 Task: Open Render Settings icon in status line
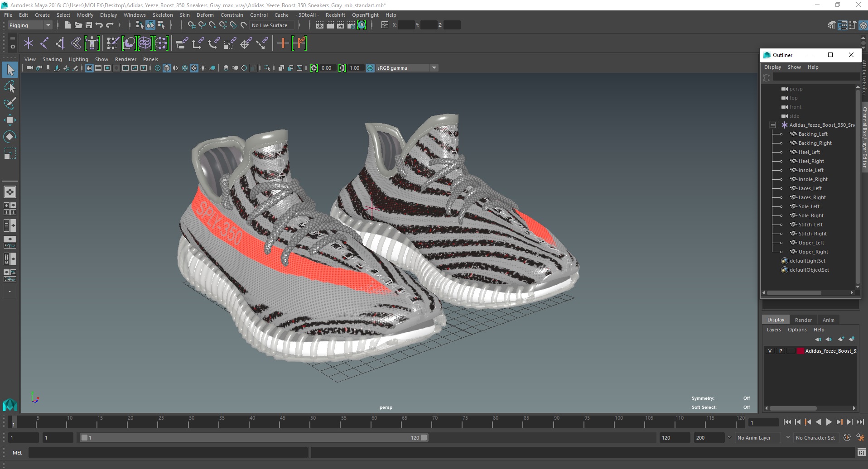[x=351, y=25]
